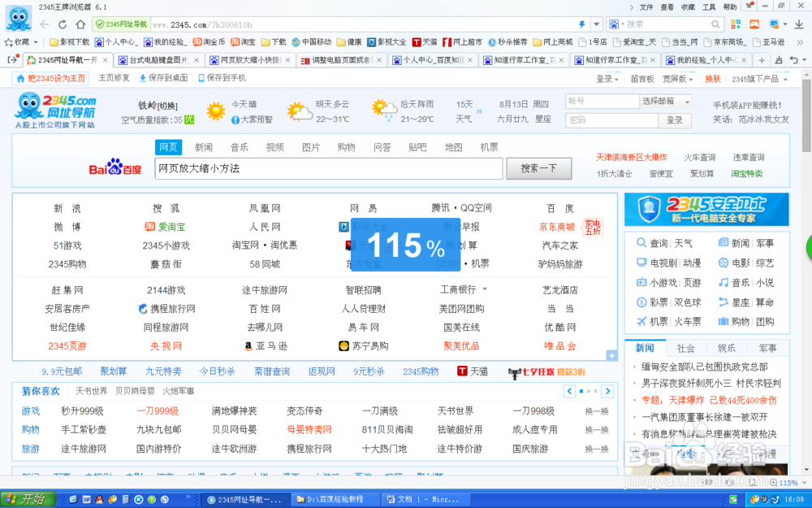Screen dimensions: 812x508
Task: Open the 帮助 menu
Action: [730, 7]
